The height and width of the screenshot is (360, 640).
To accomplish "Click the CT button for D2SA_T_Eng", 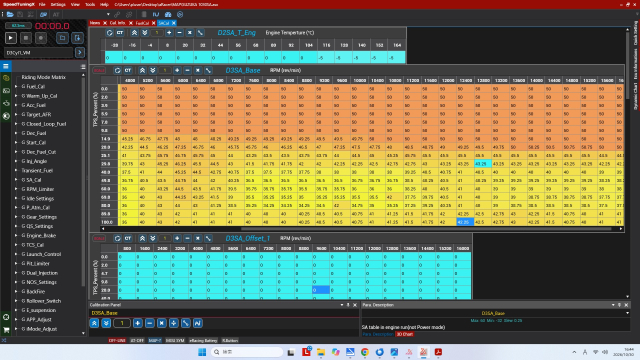I will (120, 33).
